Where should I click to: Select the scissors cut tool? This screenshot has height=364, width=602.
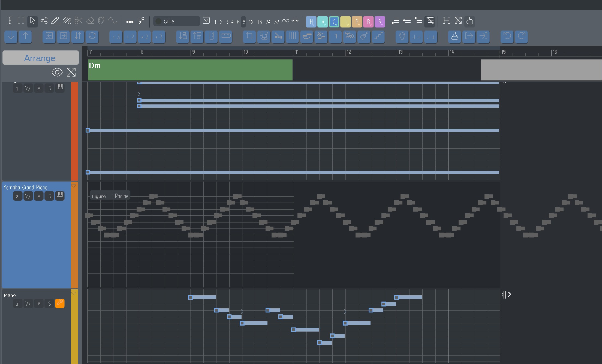pos(79,21)
